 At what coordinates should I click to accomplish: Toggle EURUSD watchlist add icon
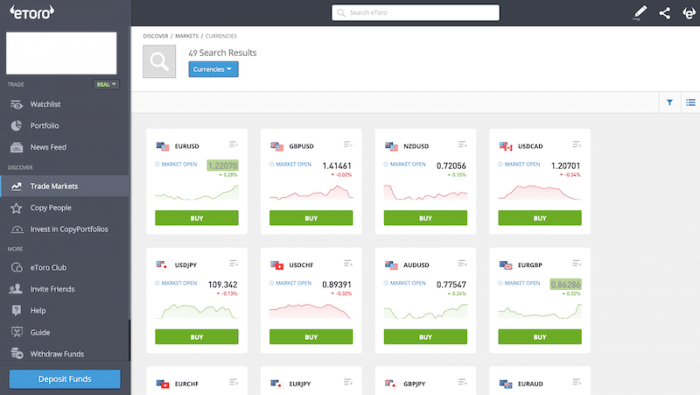click(233, 144)
